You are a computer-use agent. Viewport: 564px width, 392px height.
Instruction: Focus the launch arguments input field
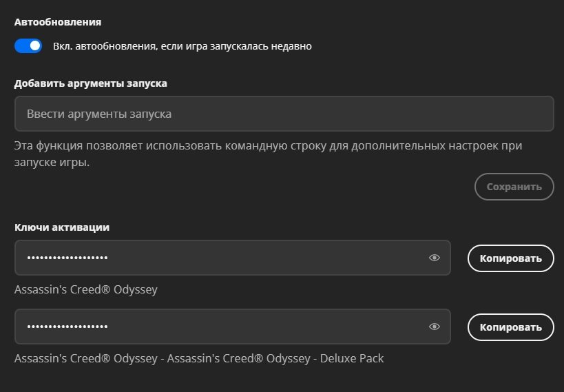click(x=284, y=114)
